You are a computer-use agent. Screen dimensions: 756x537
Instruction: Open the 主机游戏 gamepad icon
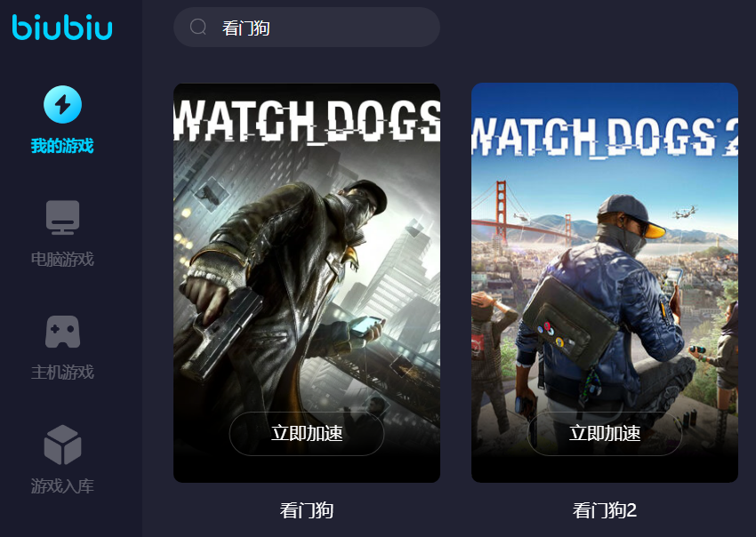62,332
